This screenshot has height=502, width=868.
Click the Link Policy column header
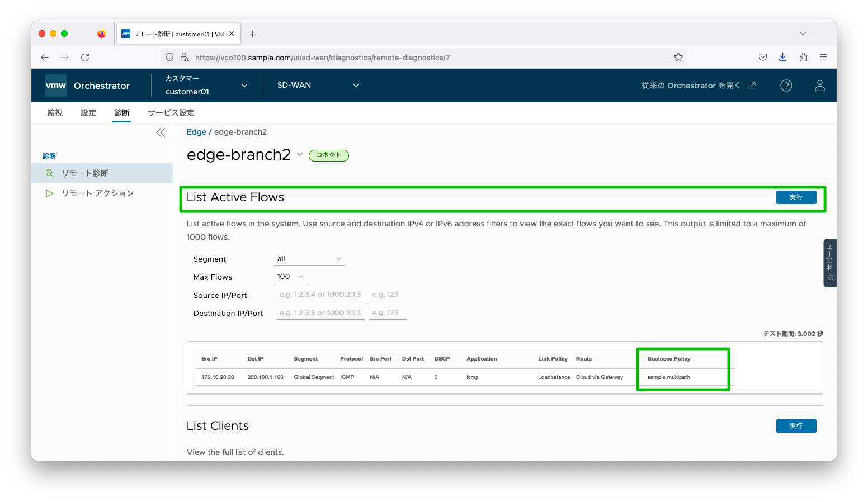click(x=553, y=359)
